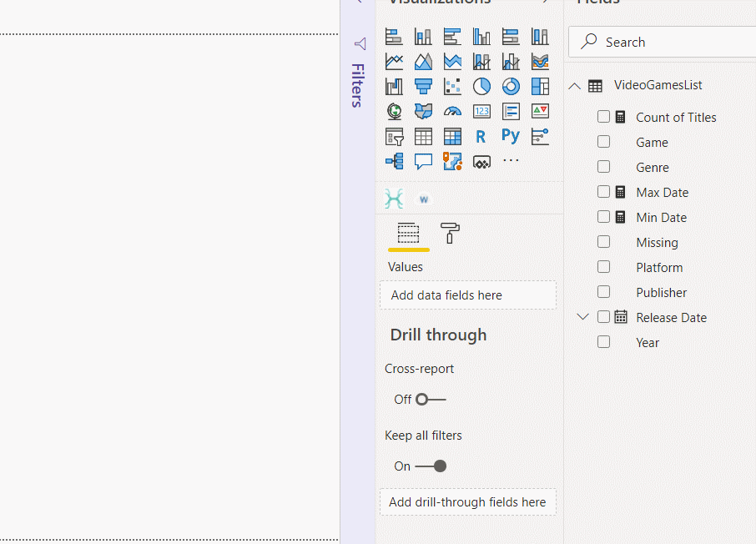Select the donut chart visualization

click(511, 87)
